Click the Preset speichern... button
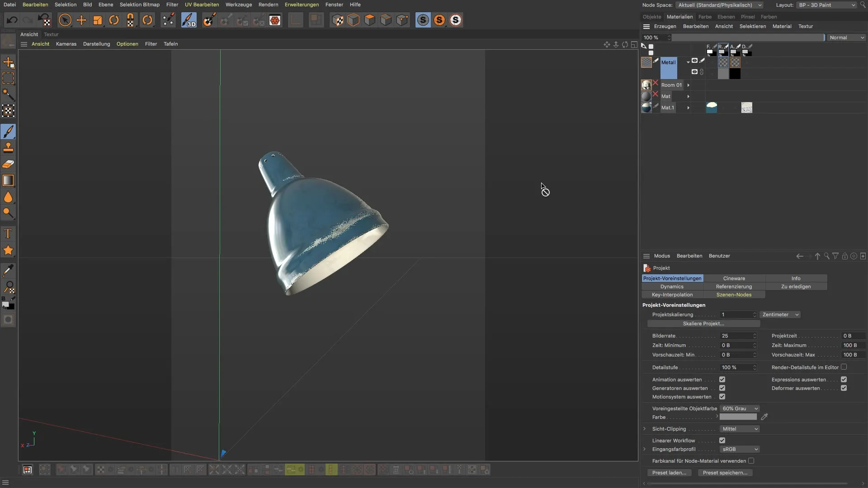This screenshot has width=868, height=488. 725,473
